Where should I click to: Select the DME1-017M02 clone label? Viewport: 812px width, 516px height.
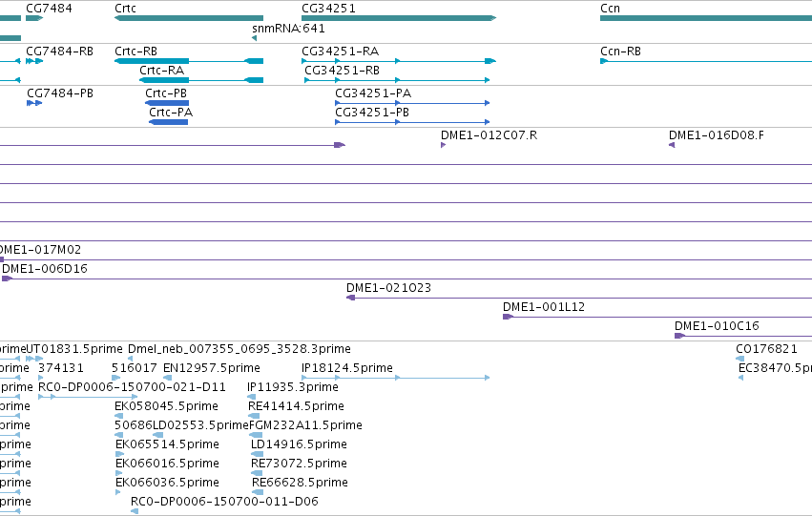40,250
